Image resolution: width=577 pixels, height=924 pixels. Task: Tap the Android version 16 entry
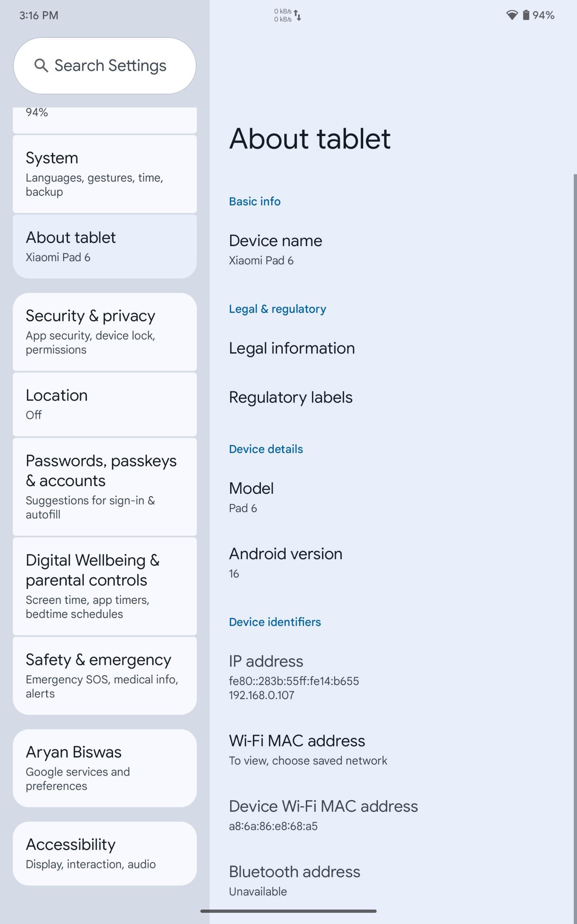tap(285, 562)
